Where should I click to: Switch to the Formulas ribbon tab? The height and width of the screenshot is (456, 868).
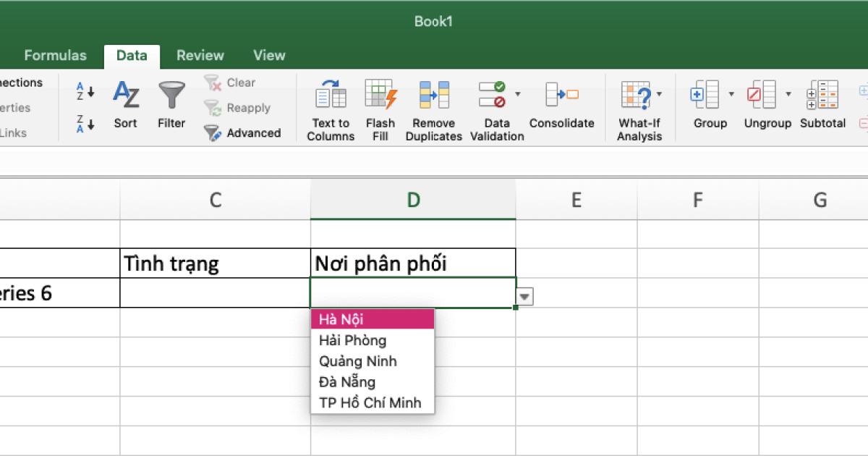(x=55, y=55)
